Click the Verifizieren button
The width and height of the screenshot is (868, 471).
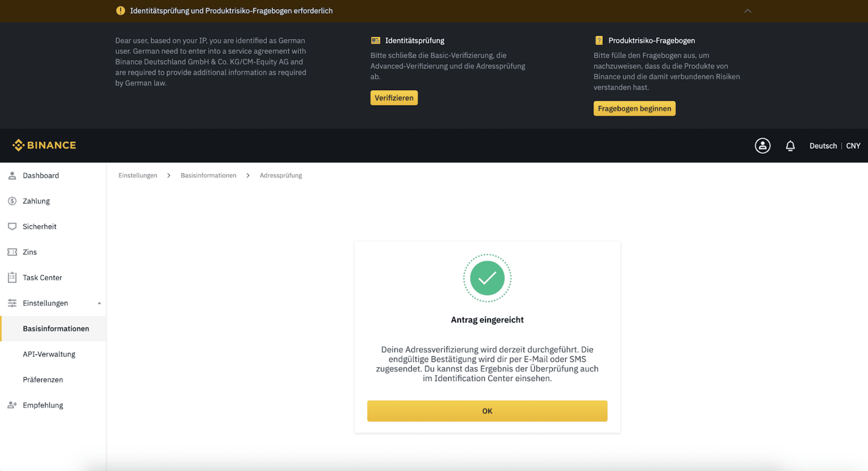[x=394, y=98]
